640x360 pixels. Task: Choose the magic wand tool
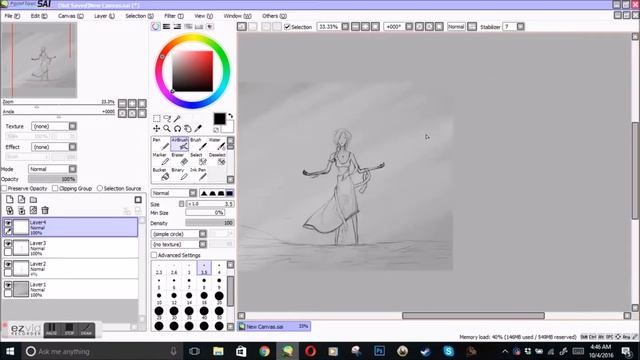(x=177, y=118)
